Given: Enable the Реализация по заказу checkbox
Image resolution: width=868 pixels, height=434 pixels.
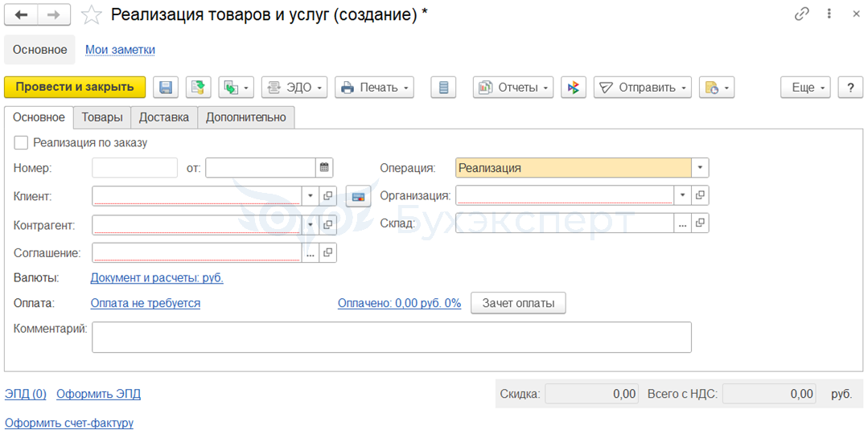Looking at the screenshot, I should pyautogui.click(x=21, y=142).
